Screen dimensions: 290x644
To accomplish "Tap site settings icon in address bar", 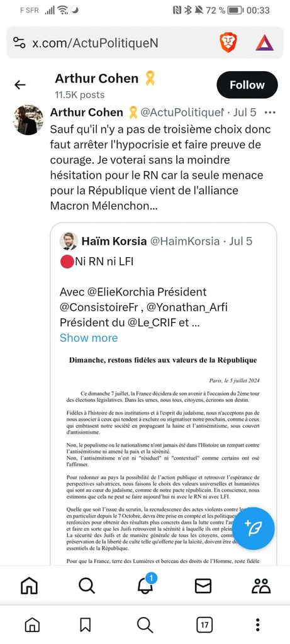I will [x=20, y=43].
